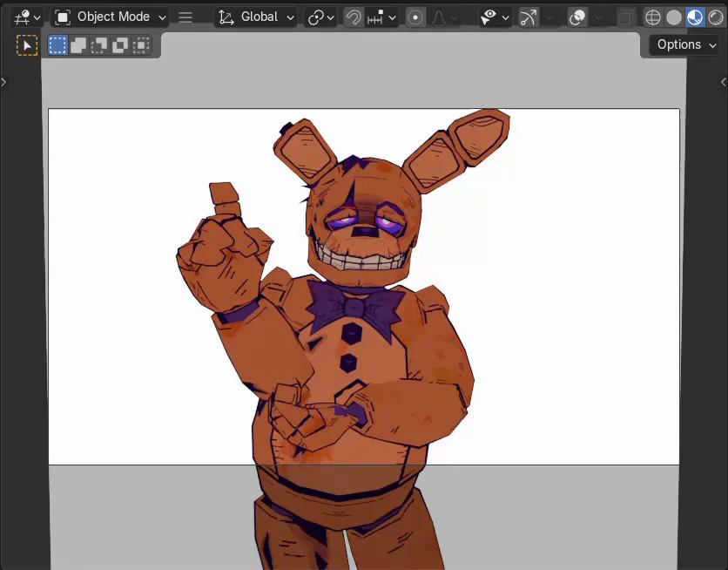This screenshot has height=570, width=728.
Task: Toggle viewport gizmos display
Action: click(x=529, y=17)
